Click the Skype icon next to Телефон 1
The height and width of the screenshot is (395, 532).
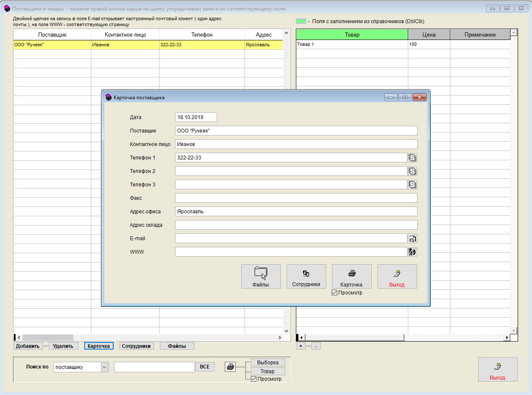[412, 158]
